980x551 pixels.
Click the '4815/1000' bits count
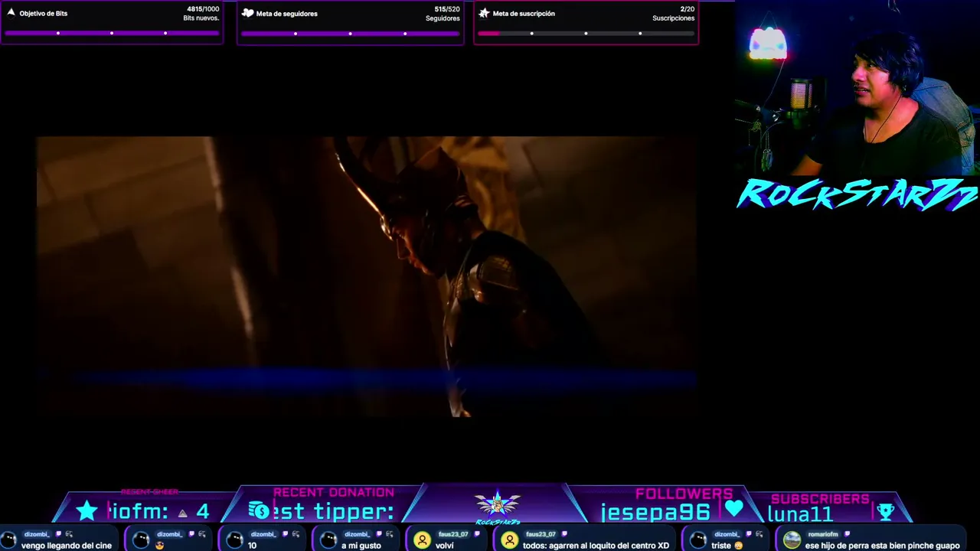[x=203, y=9]
